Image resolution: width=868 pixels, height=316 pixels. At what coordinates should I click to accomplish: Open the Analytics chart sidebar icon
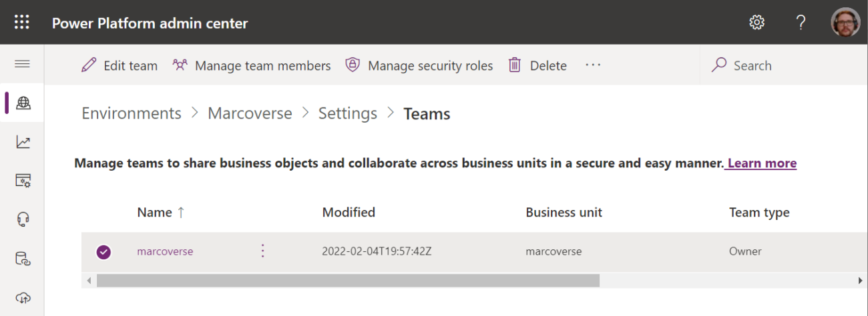pos(23,141)
